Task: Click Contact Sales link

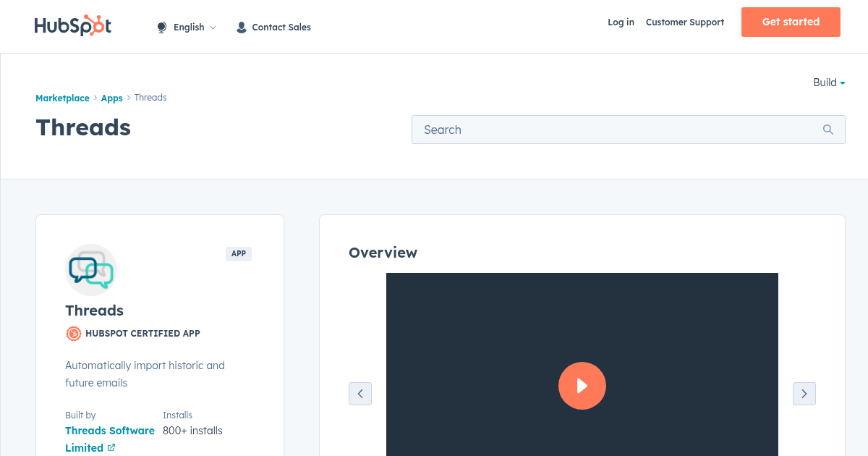Action: coord(281,28)
